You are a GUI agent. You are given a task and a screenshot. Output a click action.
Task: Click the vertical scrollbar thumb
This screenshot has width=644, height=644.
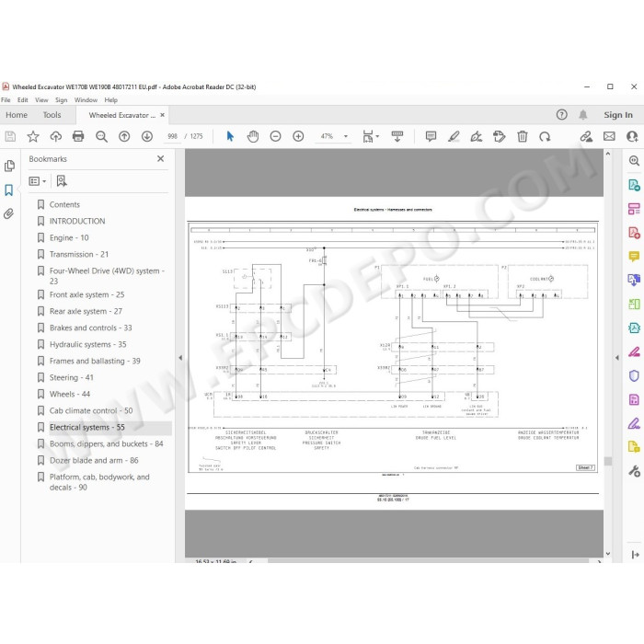click(x=608, y=461)
